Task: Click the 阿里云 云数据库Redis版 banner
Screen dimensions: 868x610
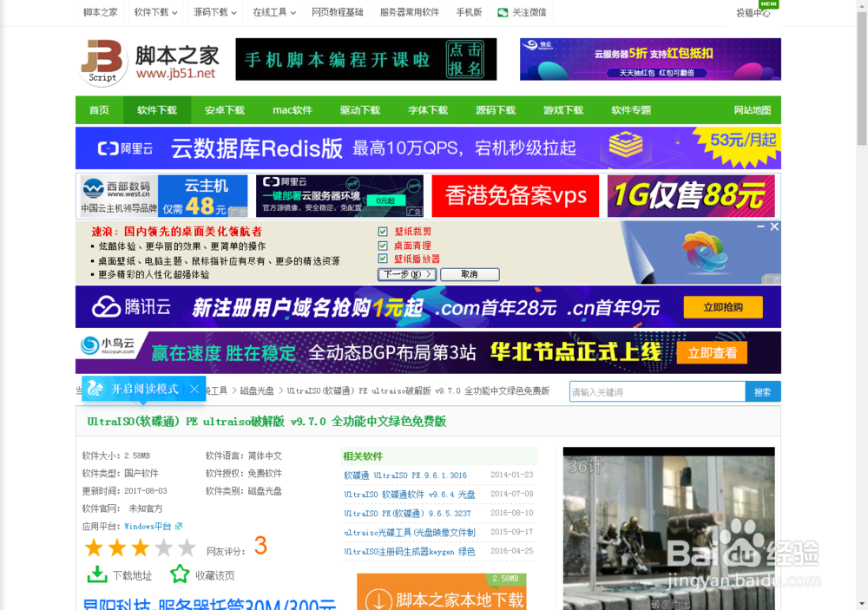Action: click(x=428, y=148)
